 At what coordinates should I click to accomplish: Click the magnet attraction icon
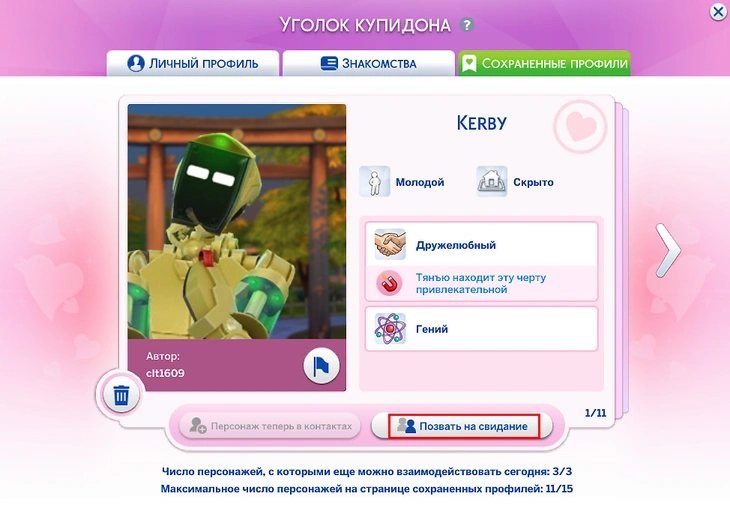click(x=388, y=283)
